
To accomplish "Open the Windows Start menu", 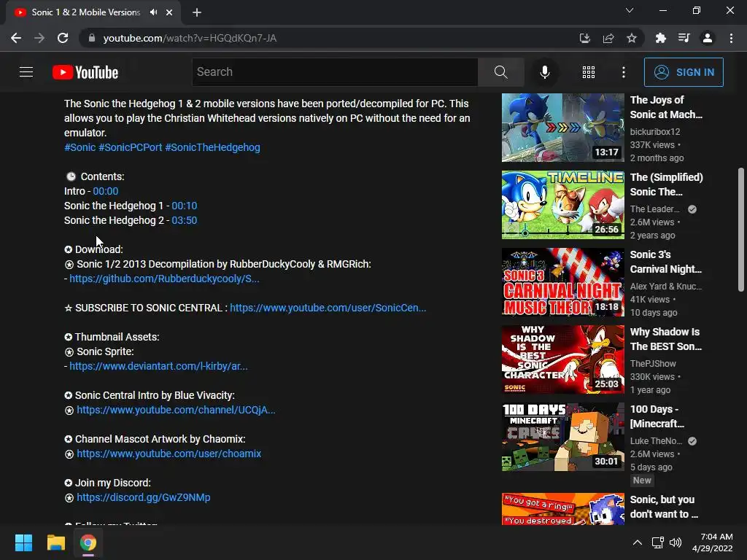I will coord(23,542).
